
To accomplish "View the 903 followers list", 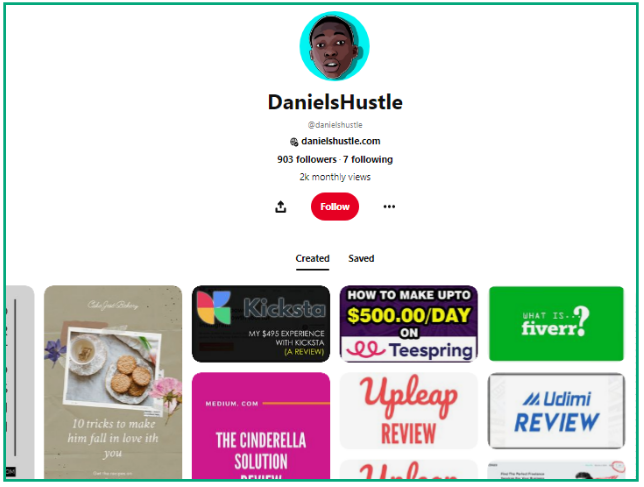I will [307, 159].
